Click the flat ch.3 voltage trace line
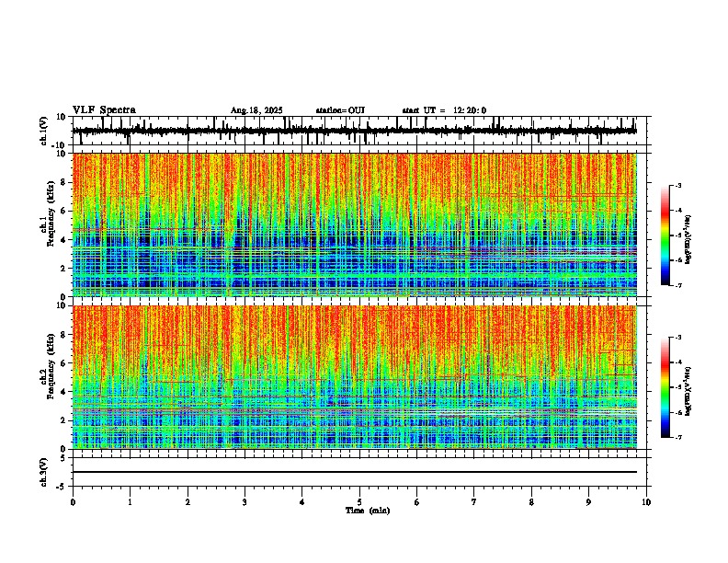The width and height of the screenshot is (728, 563). [x=355, y=472]
